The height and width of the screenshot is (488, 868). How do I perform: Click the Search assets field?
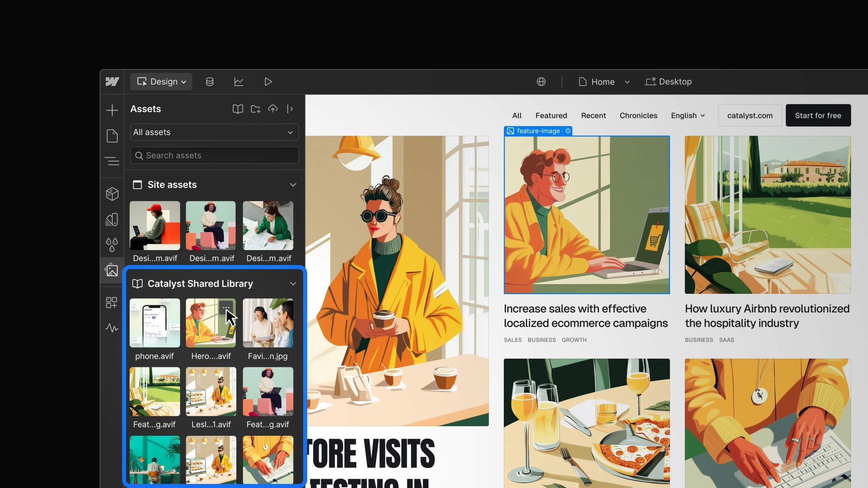point(214,155)
